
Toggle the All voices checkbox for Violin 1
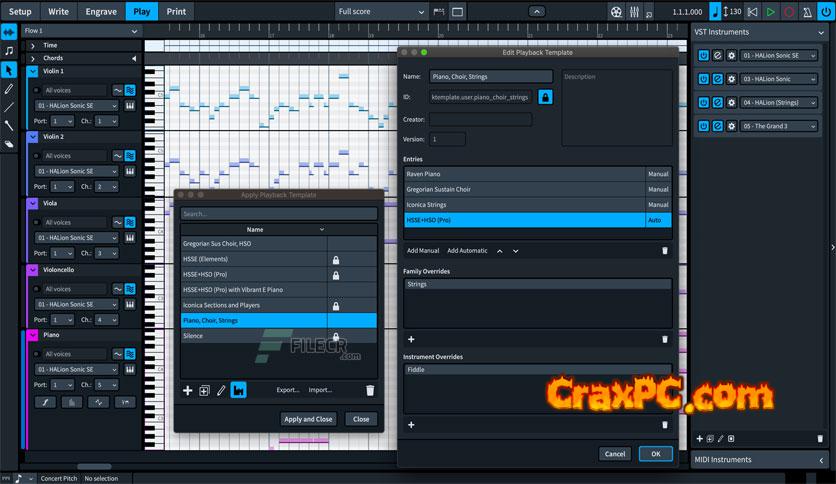(37, 90)
